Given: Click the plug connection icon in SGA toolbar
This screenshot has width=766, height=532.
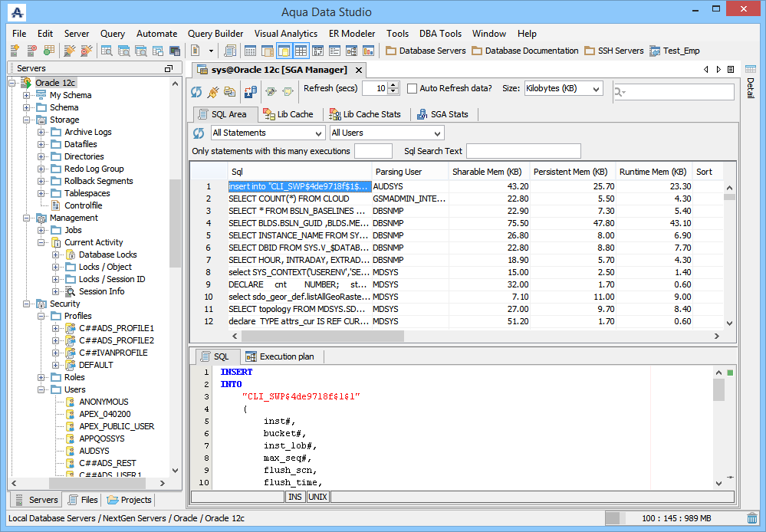Looking at the screenshot, I should (x=212, y=92).
